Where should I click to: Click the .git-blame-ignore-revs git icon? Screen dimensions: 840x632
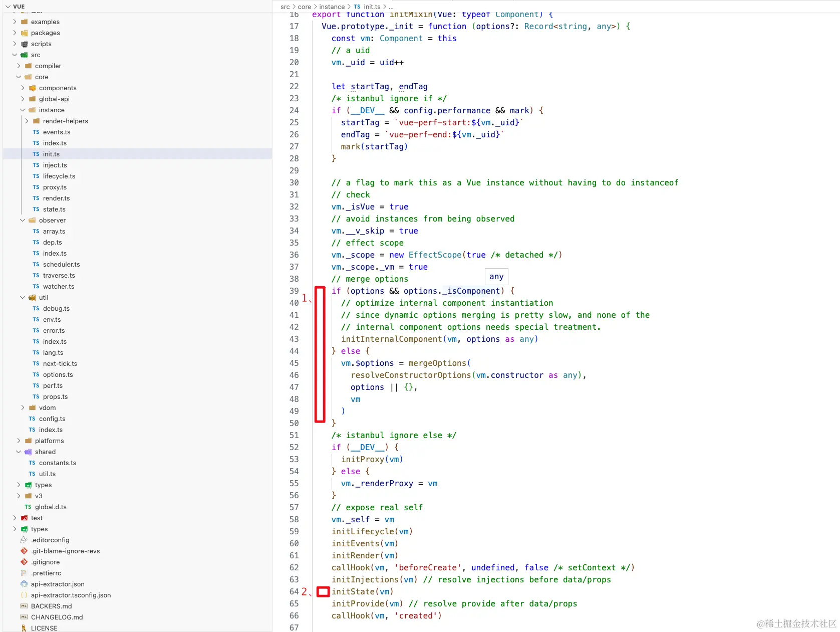pos(24,551)
